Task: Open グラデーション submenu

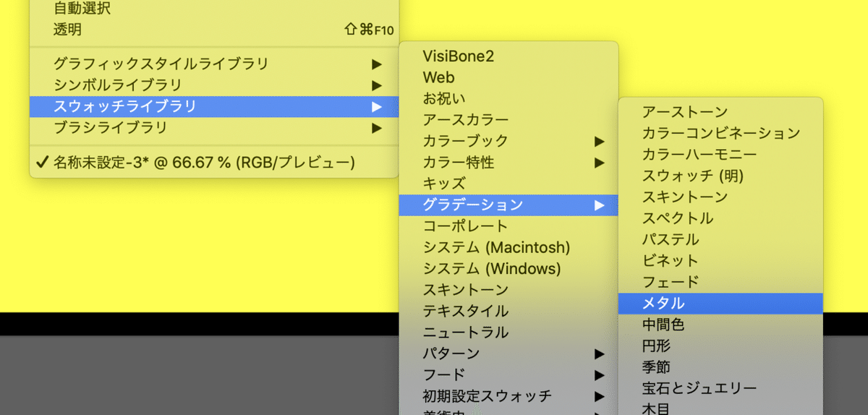Action: (x=509, y=205)
